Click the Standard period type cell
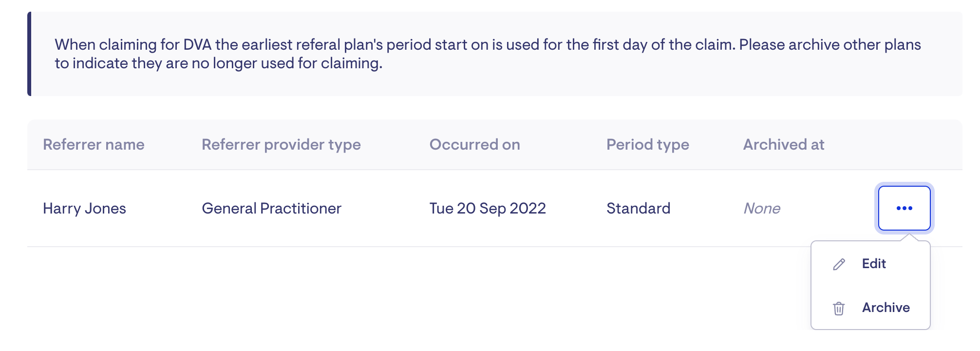Viewport: 980px width, 351px height. (x=638, y=209)
